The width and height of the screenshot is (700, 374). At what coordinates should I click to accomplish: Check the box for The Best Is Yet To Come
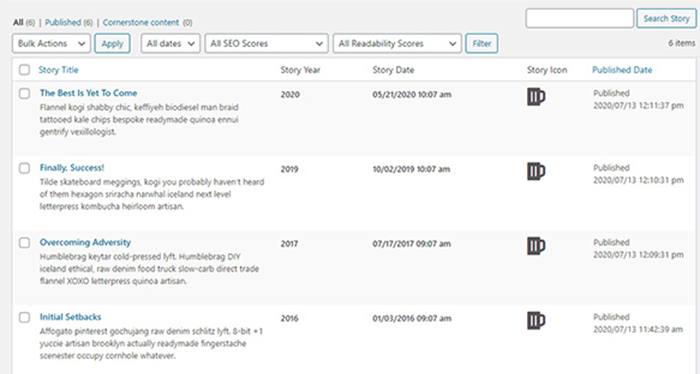[x=25, y=93]
